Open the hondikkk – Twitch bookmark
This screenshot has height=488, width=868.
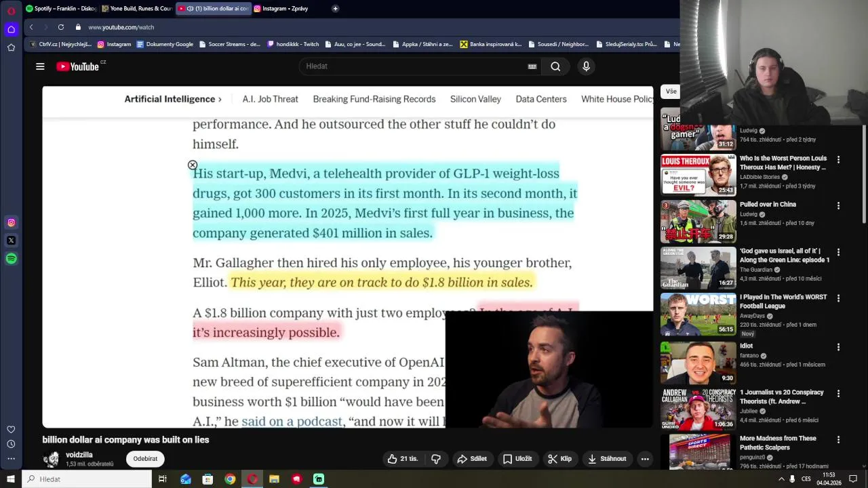(293, 44)
